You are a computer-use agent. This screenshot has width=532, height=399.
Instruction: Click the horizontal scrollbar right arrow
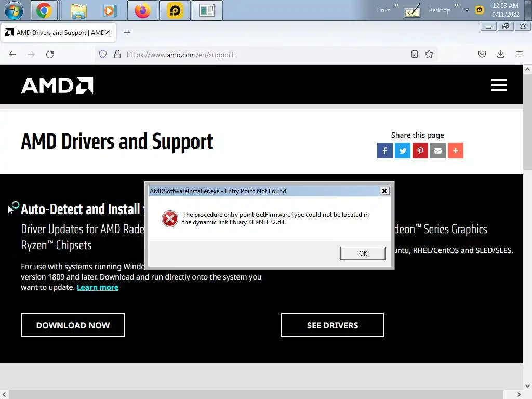point(519,395)
